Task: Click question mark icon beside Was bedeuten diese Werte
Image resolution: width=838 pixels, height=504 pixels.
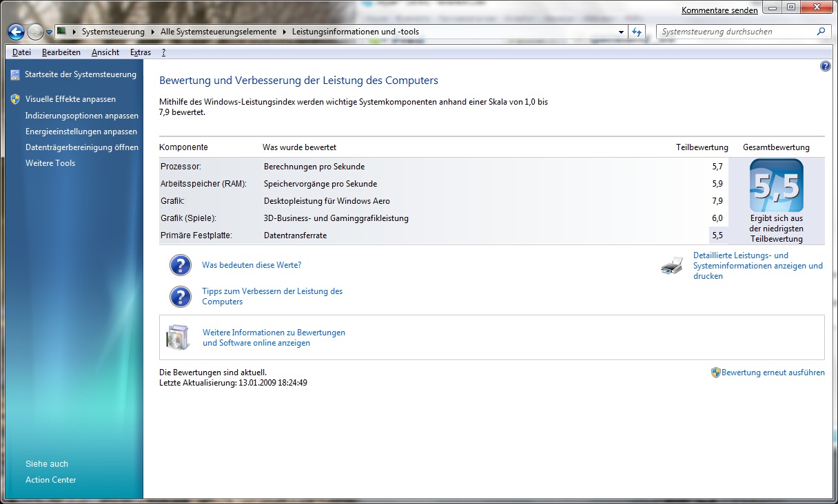Action: [x=180, y=265]
